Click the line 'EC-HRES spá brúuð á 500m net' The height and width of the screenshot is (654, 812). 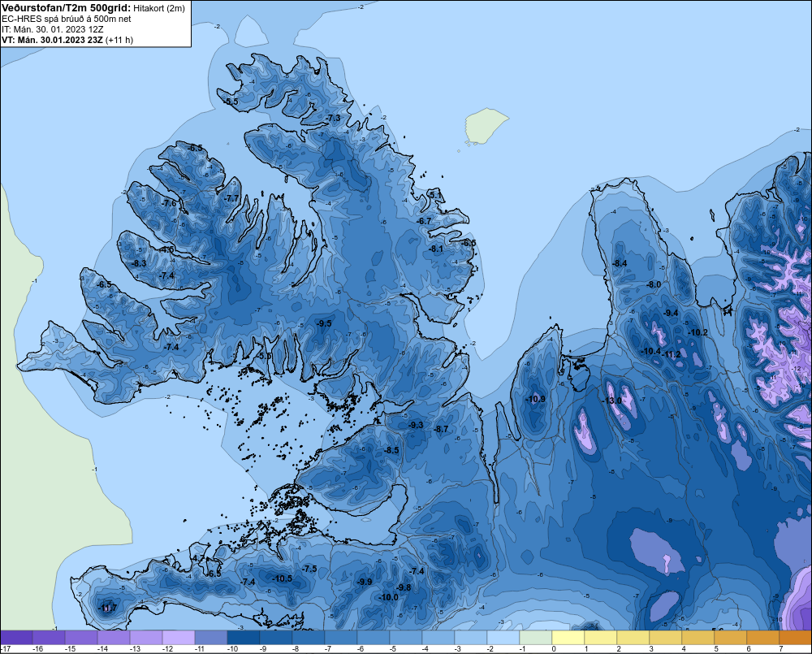67,19
